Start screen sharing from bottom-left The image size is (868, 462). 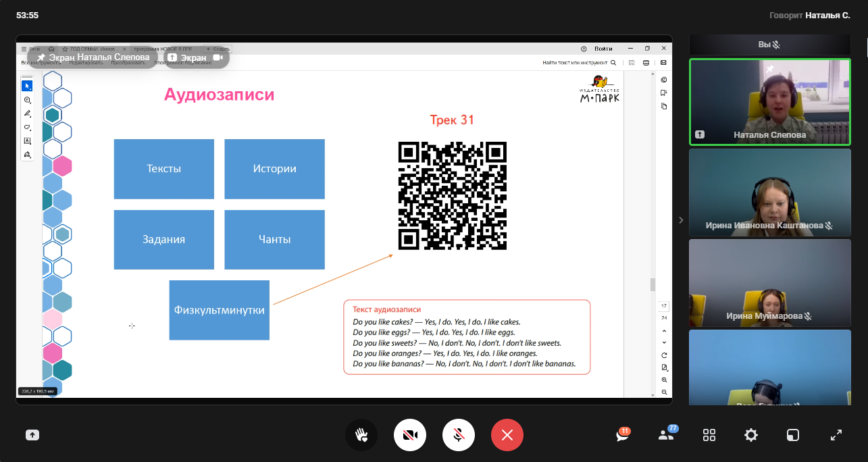tap(32, 436)
